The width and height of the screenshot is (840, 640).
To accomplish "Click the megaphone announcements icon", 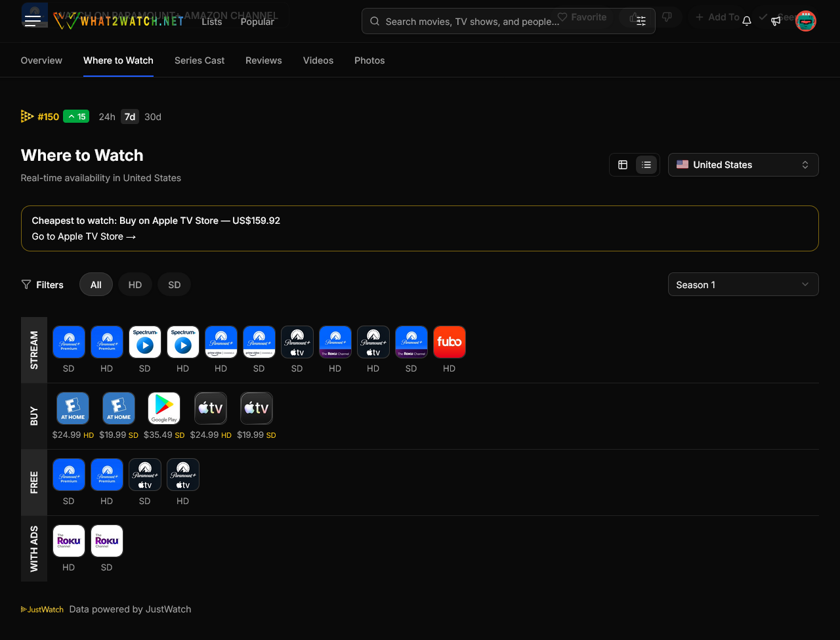I will pyautogui.click(x=776, y=21).
